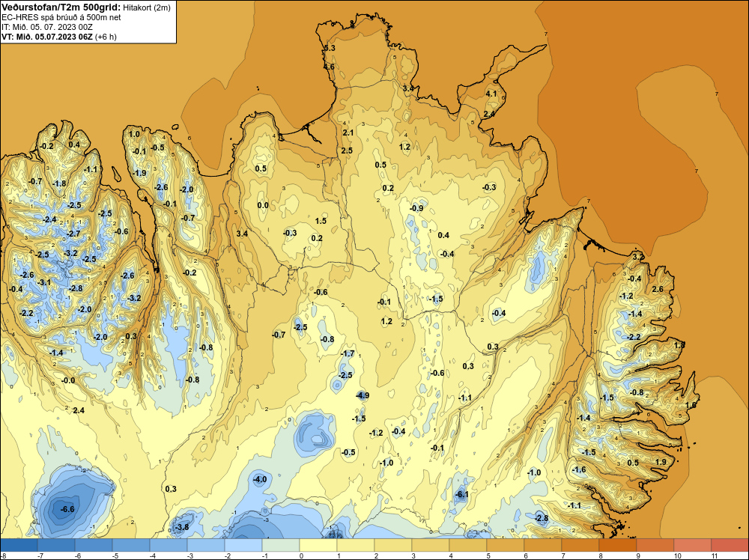This screenshot has width=749, height=560.
Task: Click the legend swatch between 10 and 11
Action: [693, 545]
